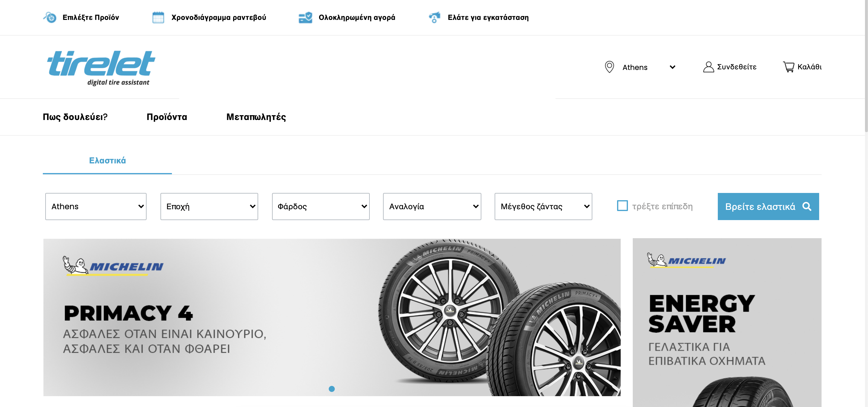Screen dimensions: 868x407
Task: Open the Προϊόντα menu item
Action: [166, 117]
